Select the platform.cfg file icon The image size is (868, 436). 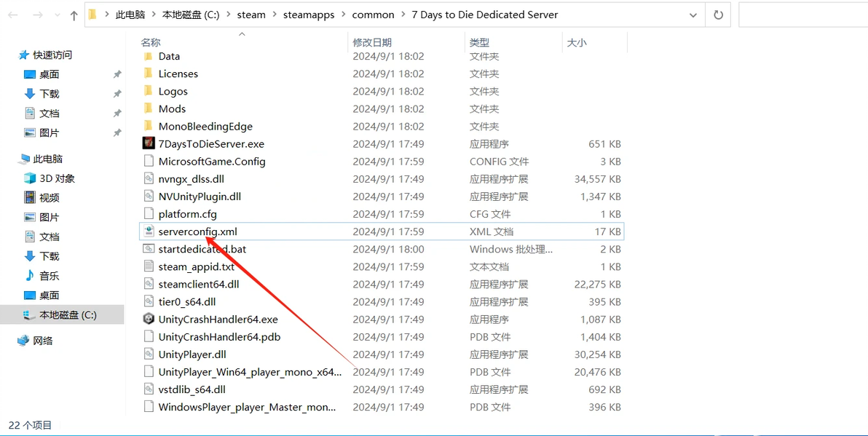pyautogui.click(x=148, y=214)
